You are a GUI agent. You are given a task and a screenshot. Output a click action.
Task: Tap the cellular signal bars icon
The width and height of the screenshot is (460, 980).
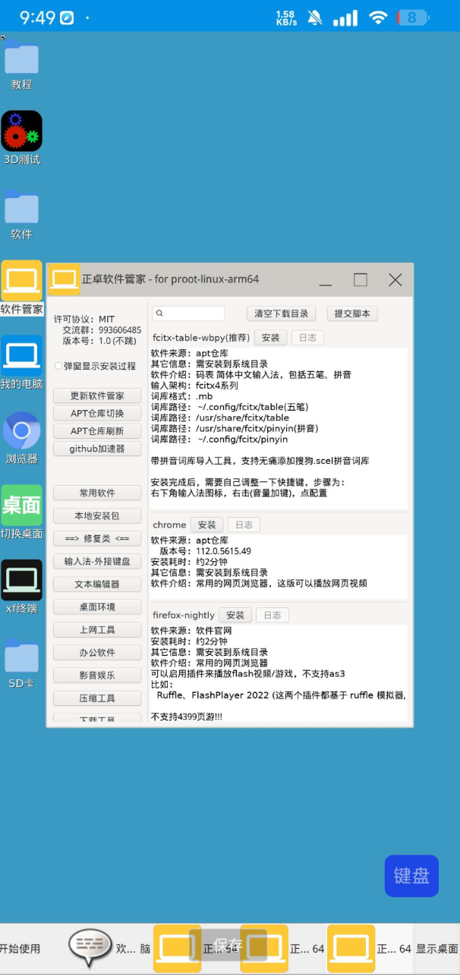(345, 17)
